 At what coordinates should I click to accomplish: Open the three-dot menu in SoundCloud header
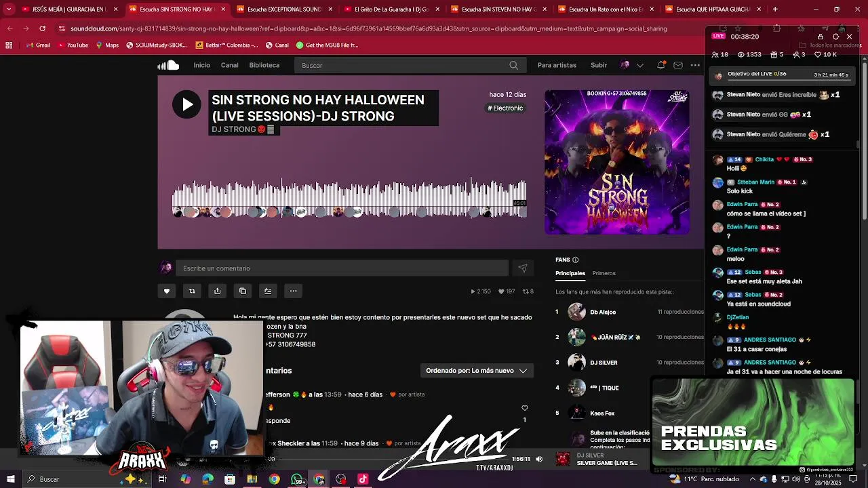[x=695, y=65]
